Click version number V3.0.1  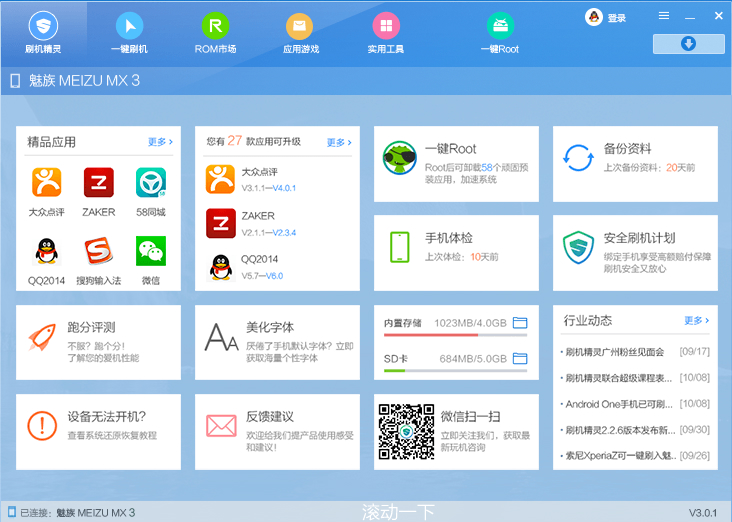pos(703,513)
